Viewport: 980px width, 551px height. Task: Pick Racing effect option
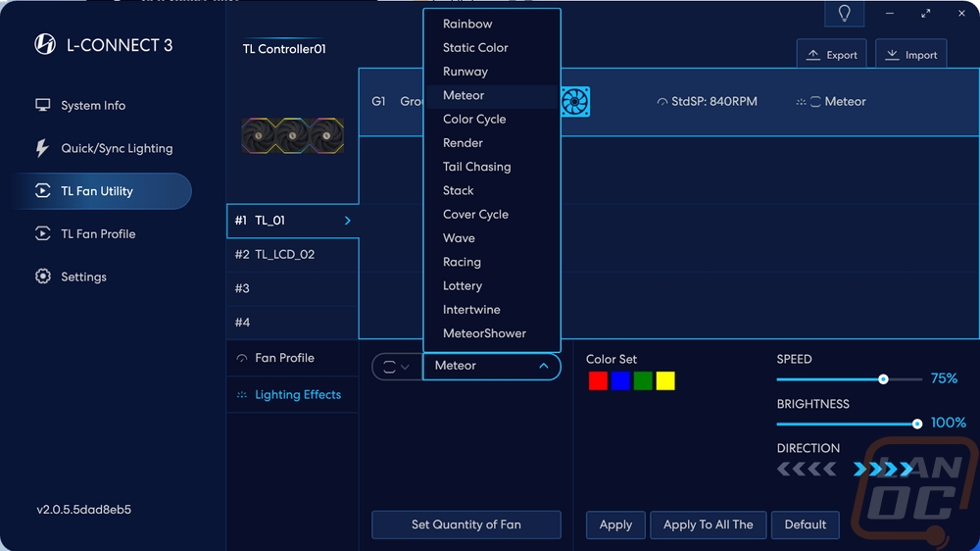(491, 262)
